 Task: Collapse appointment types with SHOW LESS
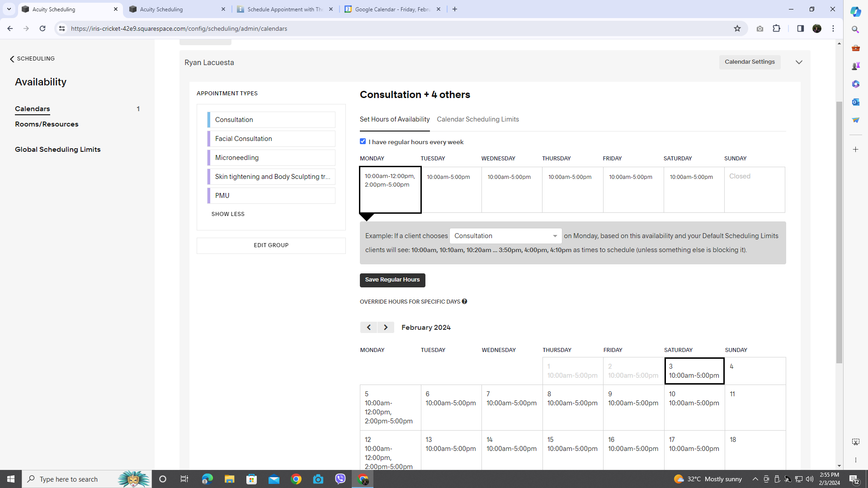click(x=228, y=214)
